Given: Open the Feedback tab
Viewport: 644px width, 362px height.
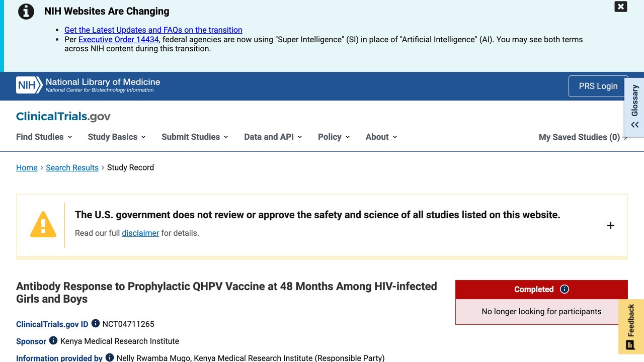Looking at the screenshot, I should coord(631,327).
